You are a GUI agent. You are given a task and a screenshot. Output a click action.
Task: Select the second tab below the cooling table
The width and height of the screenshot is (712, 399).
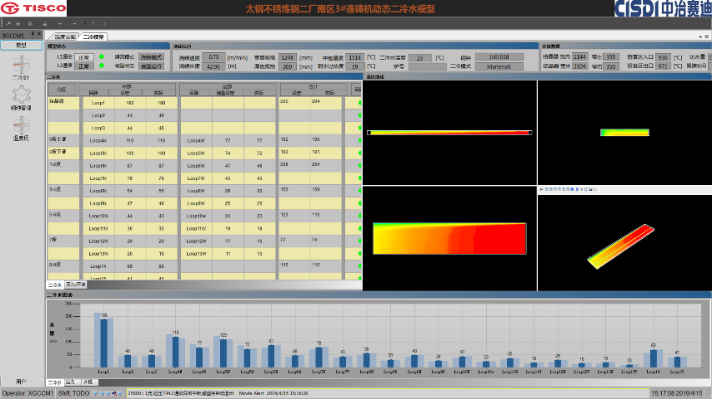click(x=75, y=284)
